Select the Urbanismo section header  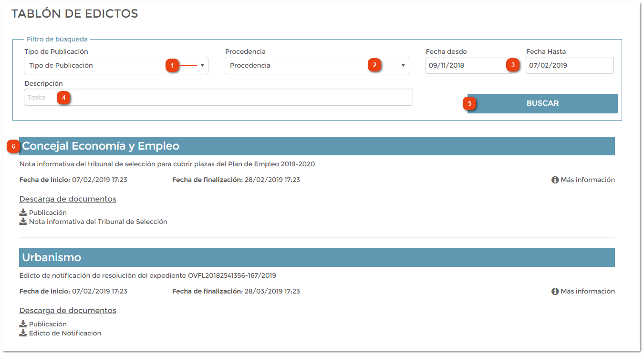317,258
